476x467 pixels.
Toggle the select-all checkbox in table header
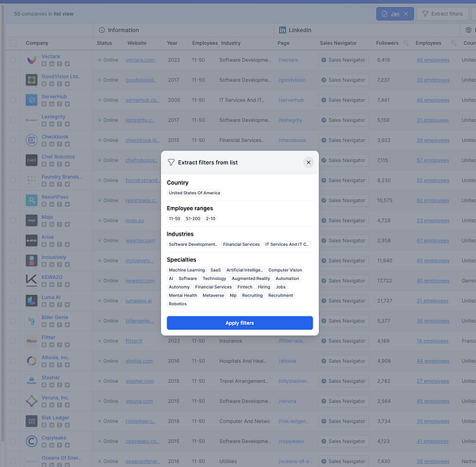[13, 43]
